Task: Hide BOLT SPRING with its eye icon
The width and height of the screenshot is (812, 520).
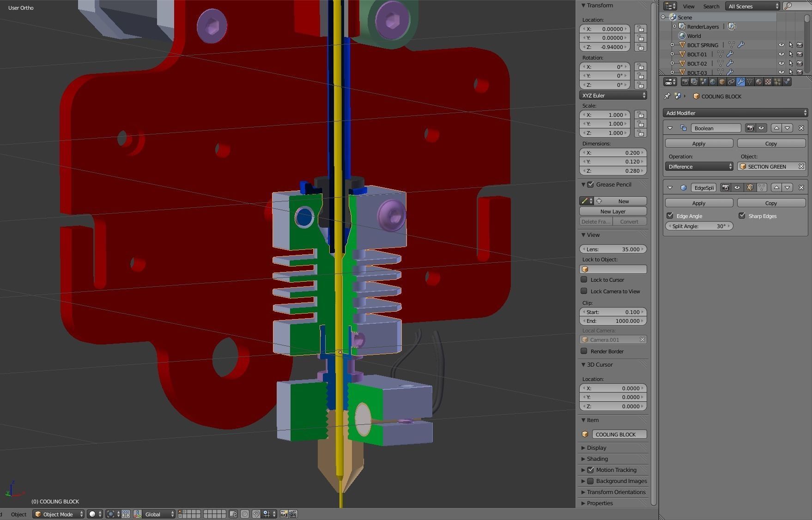Action: click(x=782, y=45)
